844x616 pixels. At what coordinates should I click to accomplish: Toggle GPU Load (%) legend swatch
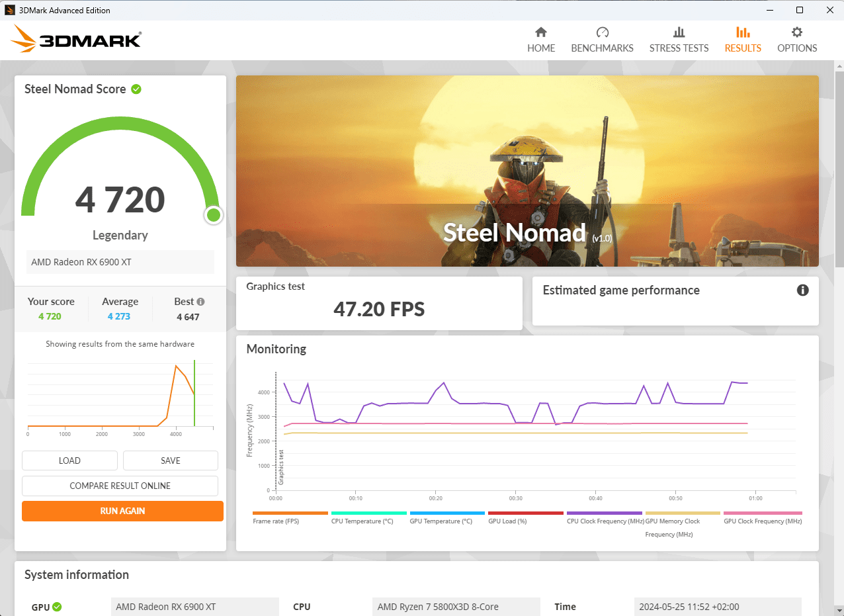(x=526, y=513)
